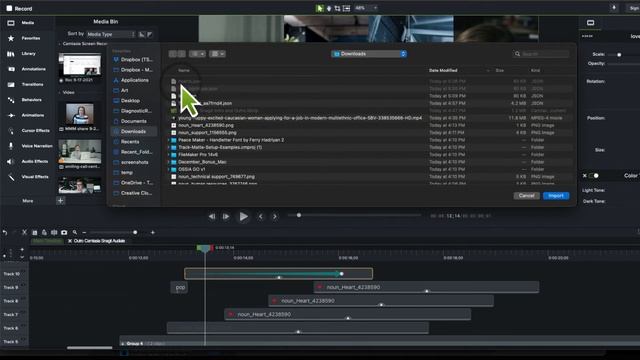Click the Copy icon in the timeline toolbar
The height and width of the screenshot is (360, 640).
point(35,232)
